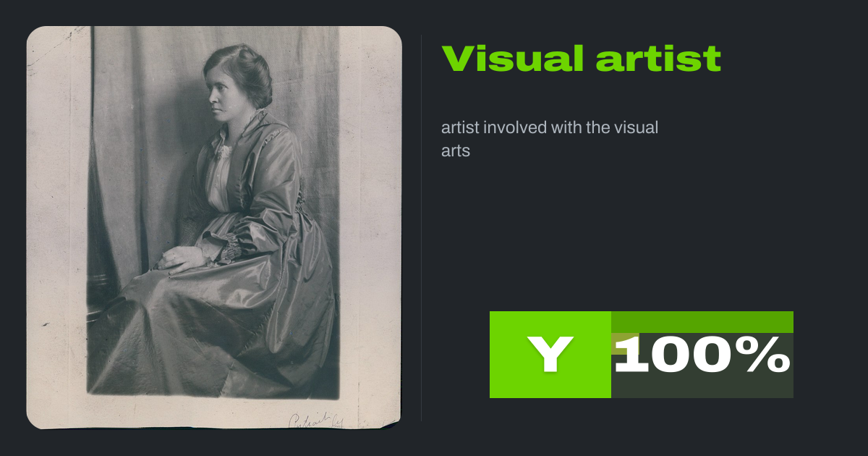Open the vintage portrait photograph
868x456 pixels.
point(214,227)
